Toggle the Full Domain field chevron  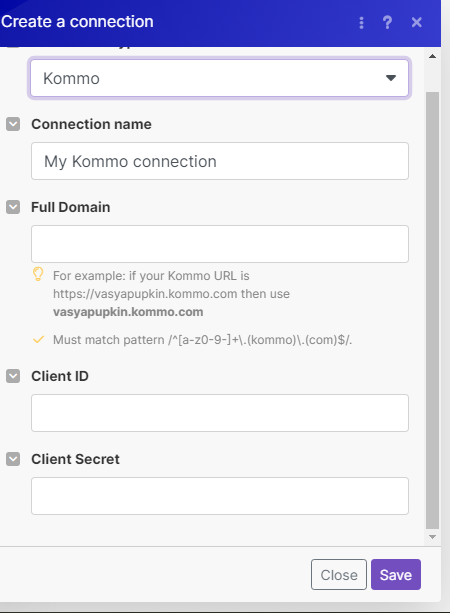[x=13, y=207]
